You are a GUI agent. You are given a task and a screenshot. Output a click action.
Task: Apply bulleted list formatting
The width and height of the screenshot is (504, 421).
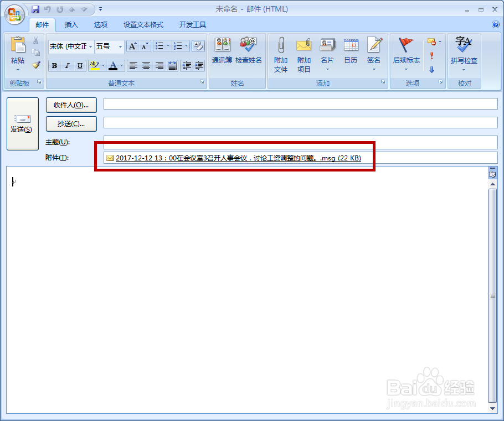pyautogui.click(x=160, y=46)
